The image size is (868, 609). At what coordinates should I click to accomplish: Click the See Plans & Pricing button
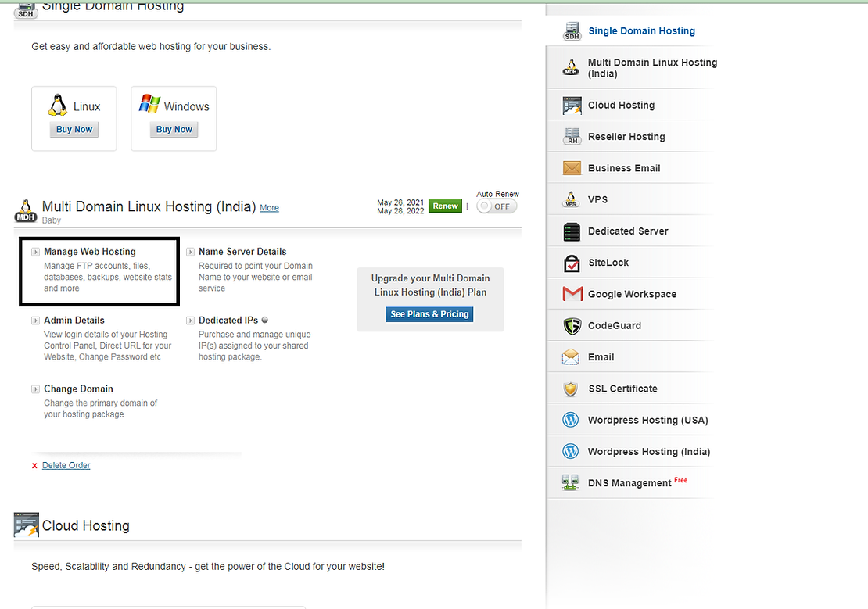(429, 314)
